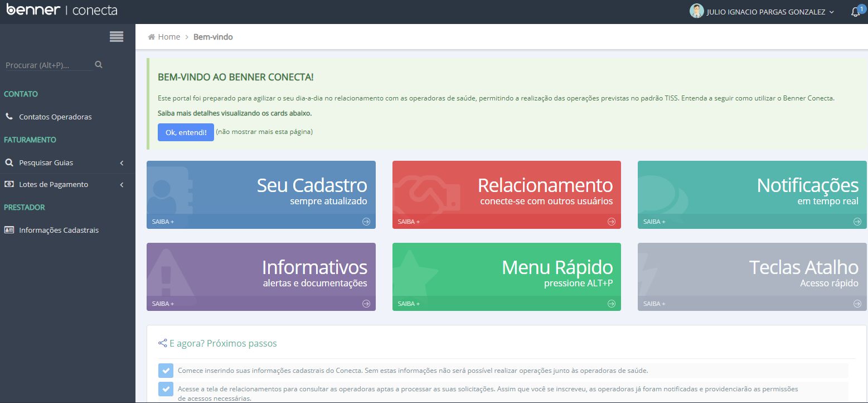This screenshot has width=868, height=403.
Task: Click the arrow icon on Teclas Atalho card
Action: [x=857, y=304]
